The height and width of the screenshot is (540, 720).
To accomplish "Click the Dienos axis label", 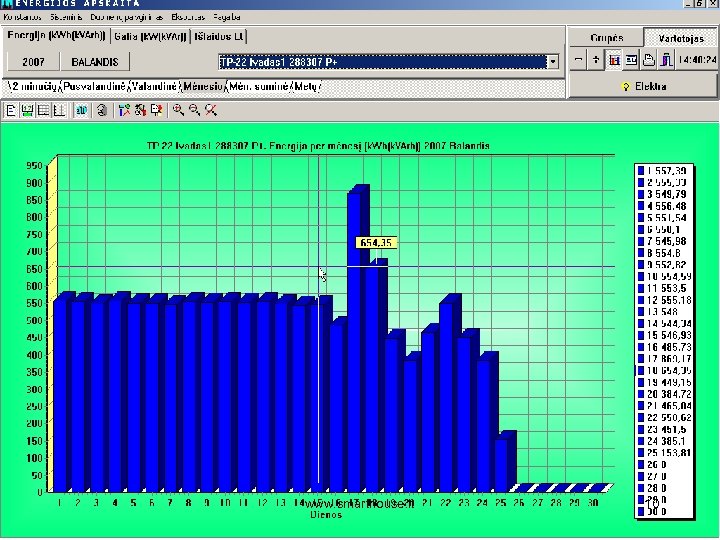I will point(326,515).
